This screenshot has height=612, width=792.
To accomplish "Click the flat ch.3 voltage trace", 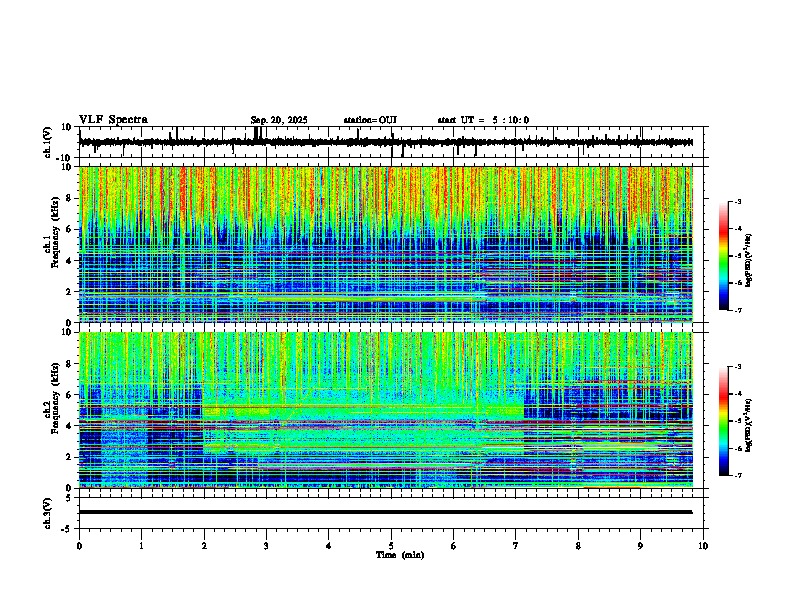I will click(386, 512).
